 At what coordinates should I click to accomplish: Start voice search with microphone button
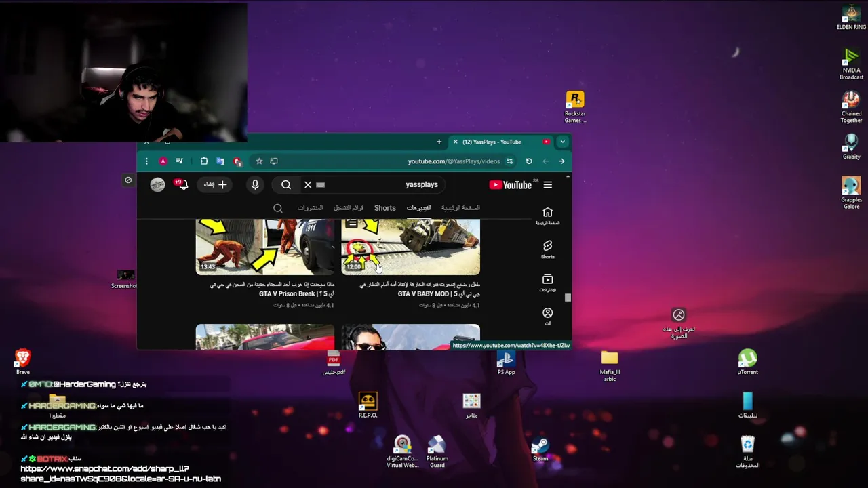coord(255,184)
